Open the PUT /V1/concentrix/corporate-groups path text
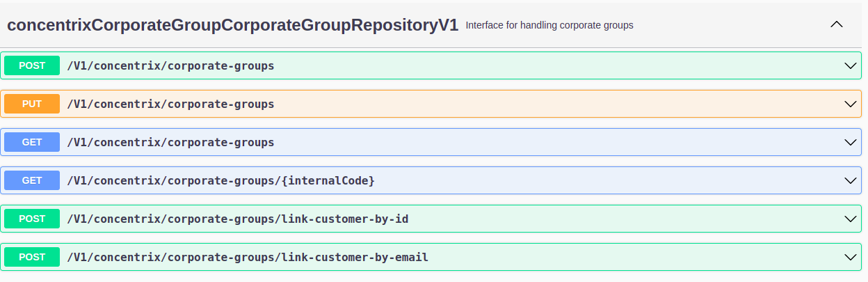This screenshot has height=282, width=868. pyautogui.click(x=170, y=104)
